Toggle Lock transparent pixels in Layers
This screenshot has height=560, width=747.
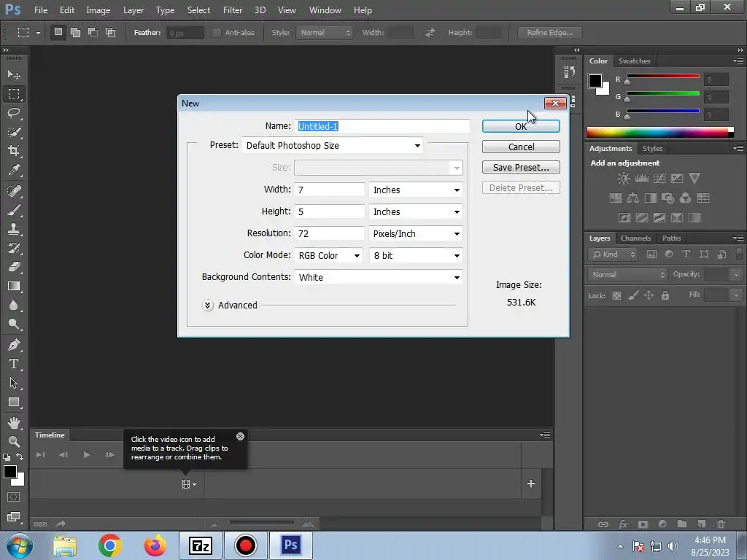point(616,296)
